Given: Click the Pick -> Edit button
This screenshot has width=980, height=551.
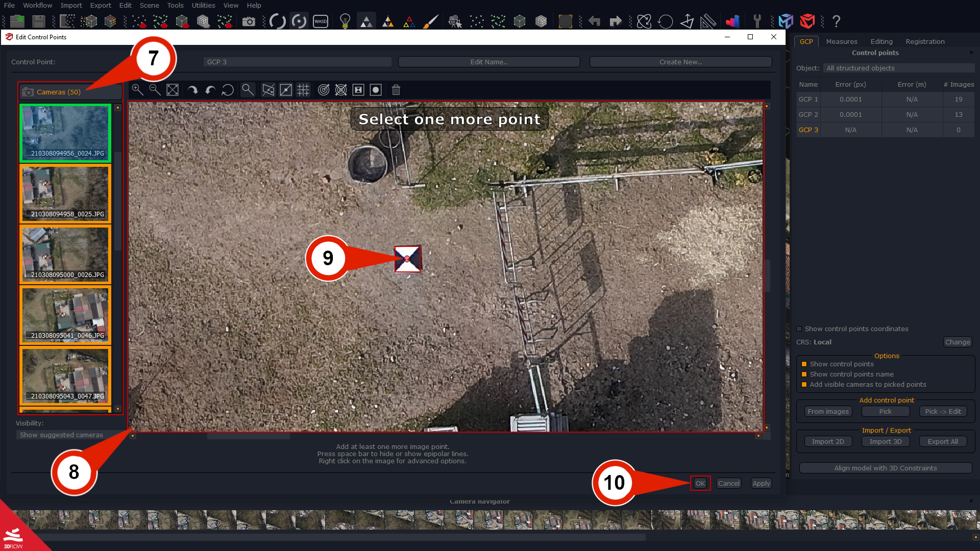Looking at the screenshot, I should (943, 412).
